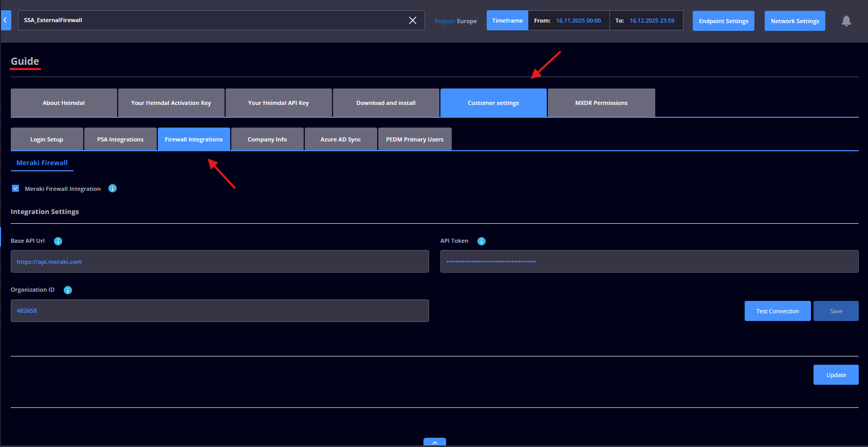Viewport: 868px width, 447px height.
Task: Switch to Download and install tab
Action: (386, 103)
